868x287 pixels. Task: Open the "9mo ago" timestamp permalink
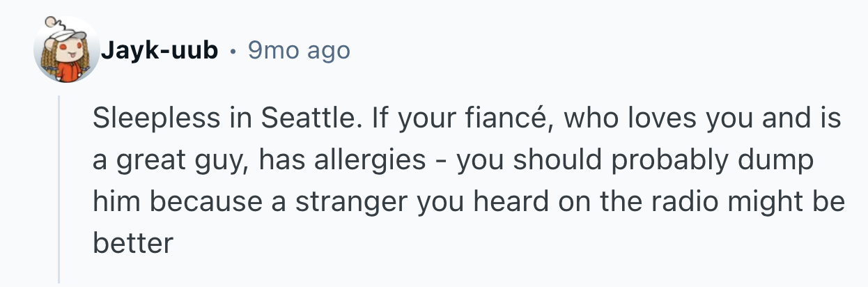click(299, 51)
